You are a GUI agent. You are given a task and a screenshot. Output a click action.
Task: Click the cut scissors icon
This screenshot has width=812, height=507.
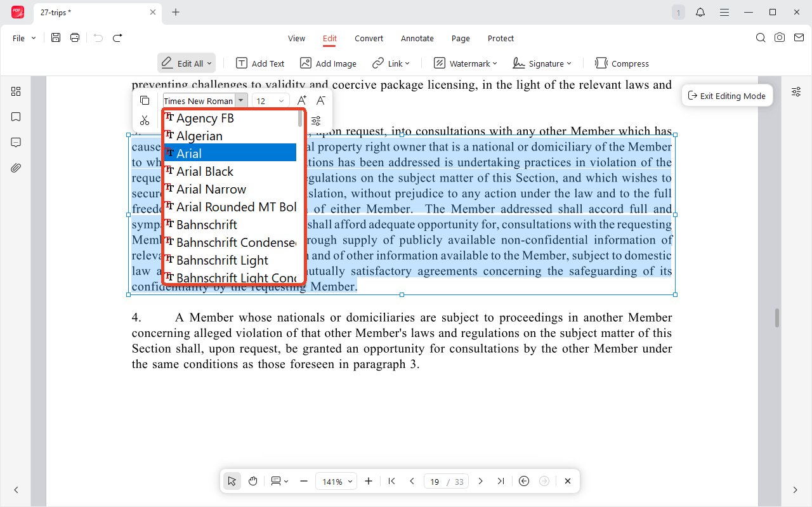pyautogui.click(x=145, y=121)
